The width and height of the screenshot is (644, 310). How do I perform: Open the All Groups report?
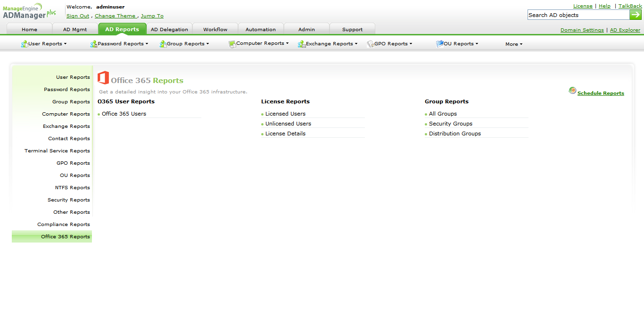[443, 114]
